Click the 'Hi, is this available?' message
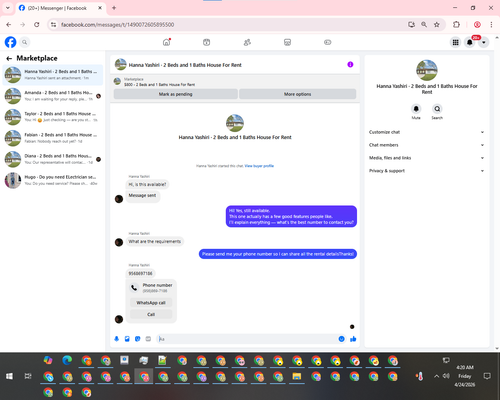 click(147, 184)
